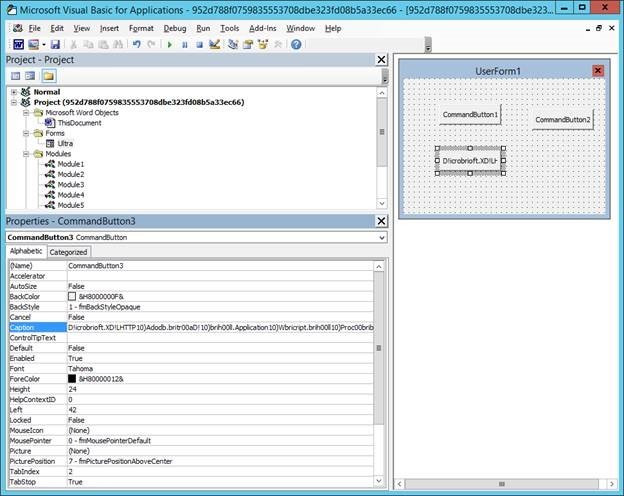The width and height of the screenshot is (624, 496).
Task: Open the CommandButton3 object dropdown in Properties
Action: (x=381, y=238)
